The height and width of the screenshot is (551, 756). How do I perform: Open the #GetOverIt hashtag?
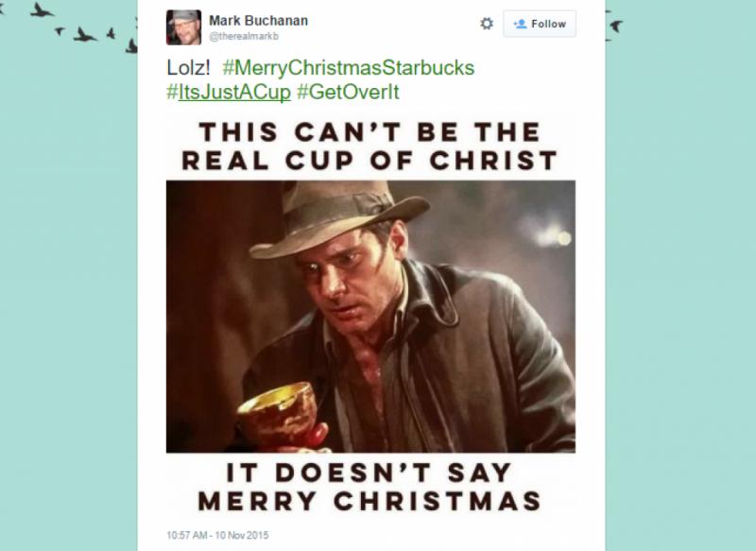click(348, 92)
